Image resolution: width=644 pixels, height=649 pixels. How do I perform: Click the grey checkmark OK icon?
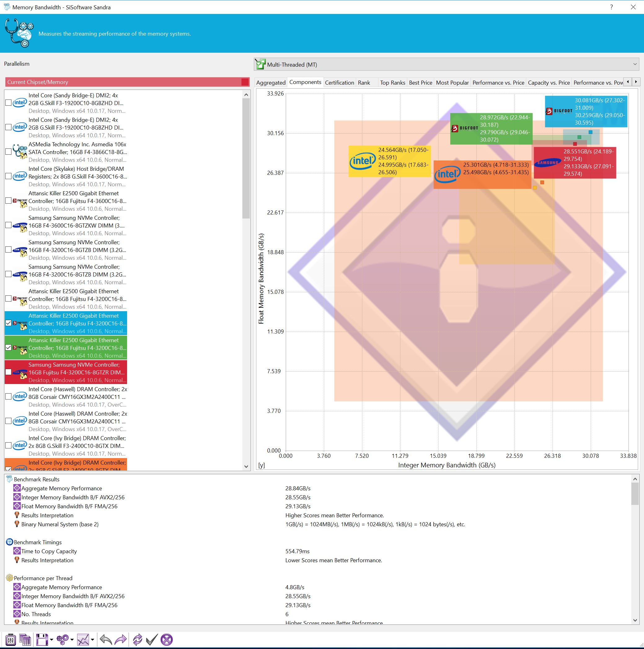tap(152, 640)
